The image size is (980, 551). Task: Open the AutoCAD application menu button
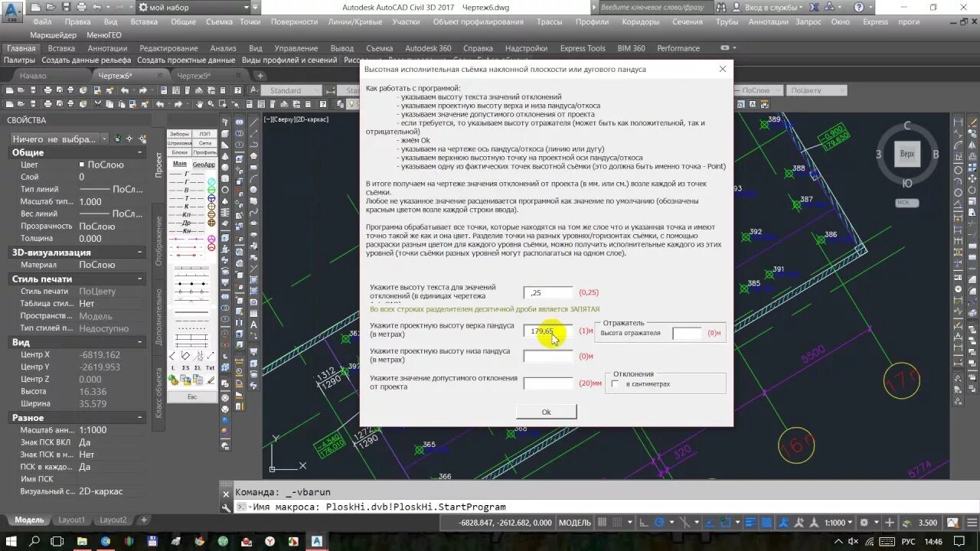tap(11, 11)
